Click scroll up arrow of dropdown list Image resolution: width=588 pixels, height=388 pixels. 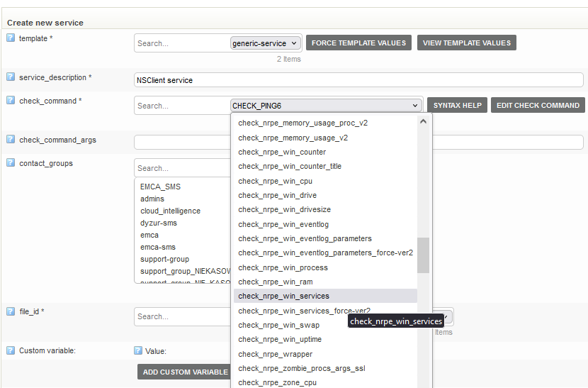coord(423,121)
